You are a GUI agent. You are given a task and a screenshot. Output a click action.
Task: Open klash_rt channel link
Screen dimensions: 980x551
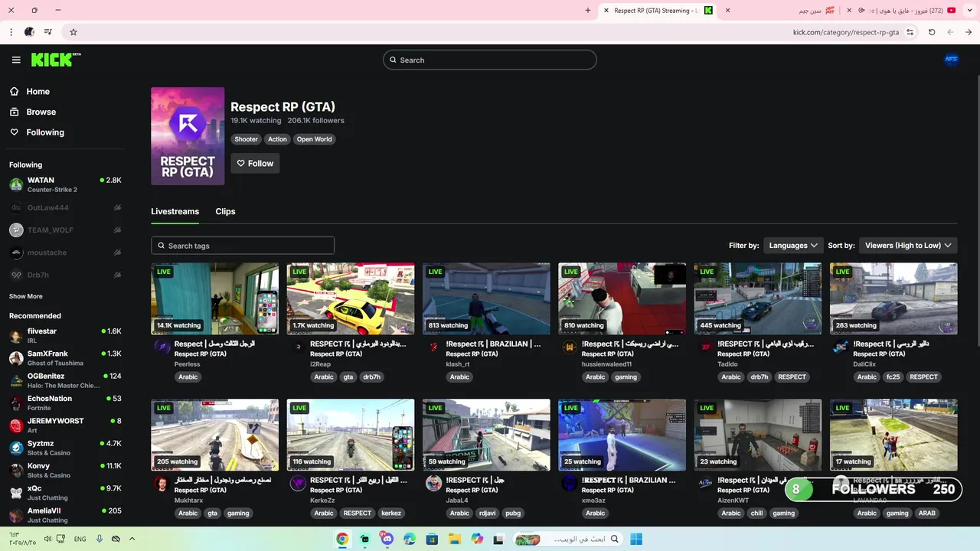click(458, 364)
